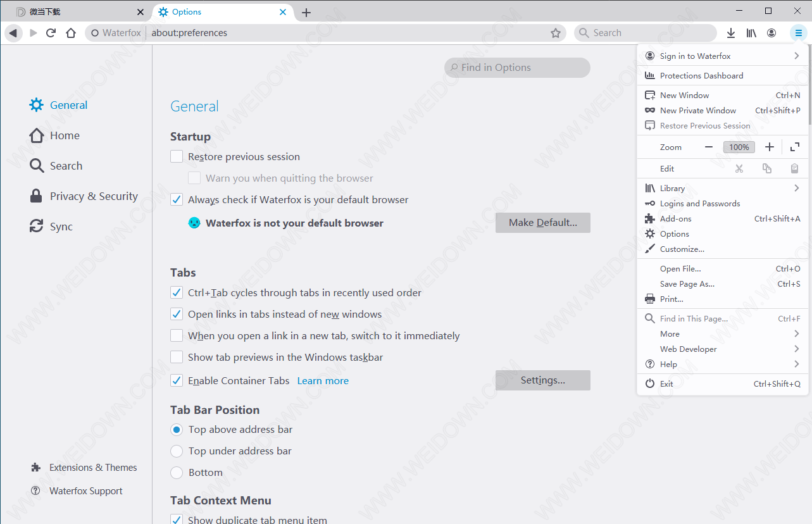
Task: Toggle Open links in tabs checkbox
Action: [177, 315]
